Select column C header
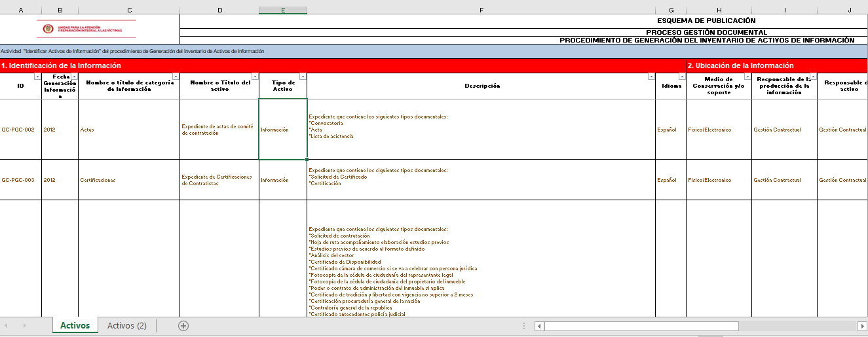 coord(129,10)
